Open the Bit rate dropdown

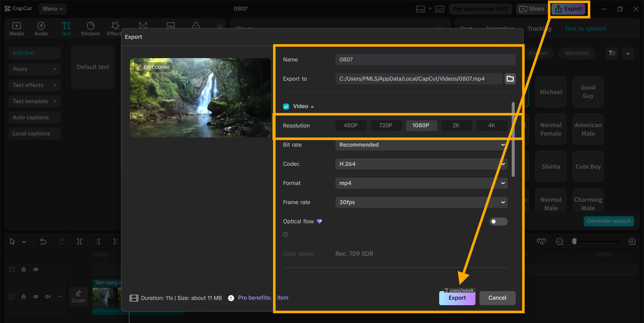click(421, 145)
